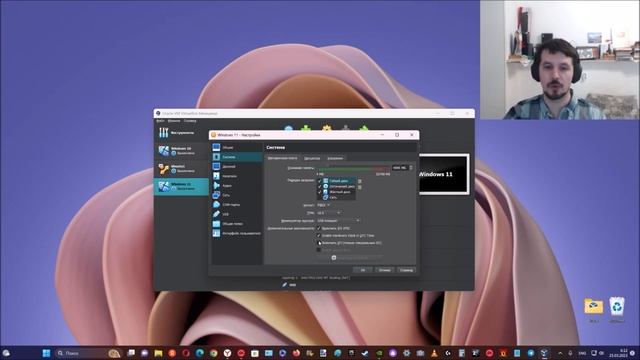Click the base memory value field
This screenshot has width=640, height=360.
click(x=400, y=167)
